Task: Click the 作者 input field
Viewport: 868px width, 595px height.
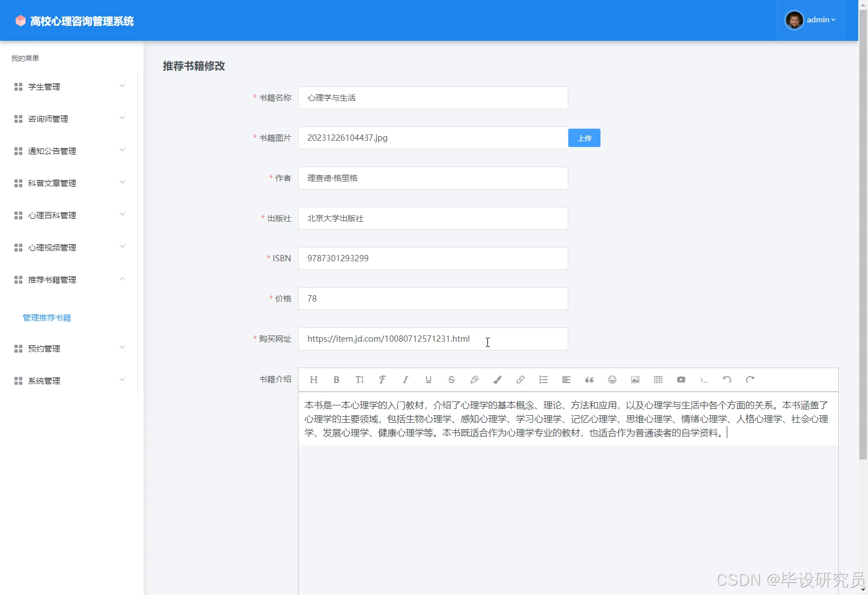Action: click(x=433, y=178)
